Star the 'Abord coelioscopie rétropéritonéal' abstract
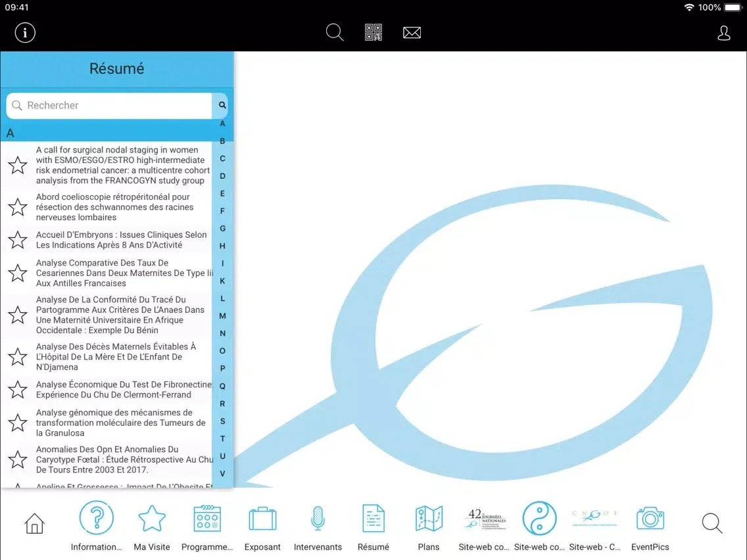 point(18,207)
